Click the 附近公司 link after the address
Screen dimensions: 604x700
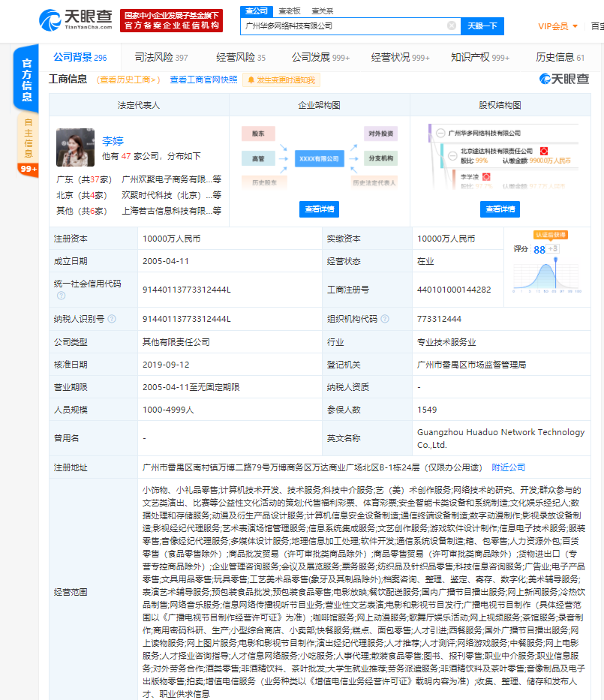click(508, 467)
